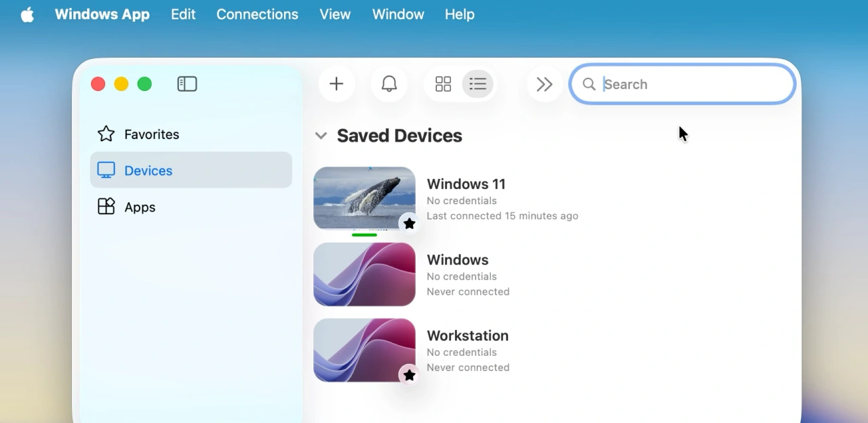Select Devices in the sidebar

pos(191,170)
